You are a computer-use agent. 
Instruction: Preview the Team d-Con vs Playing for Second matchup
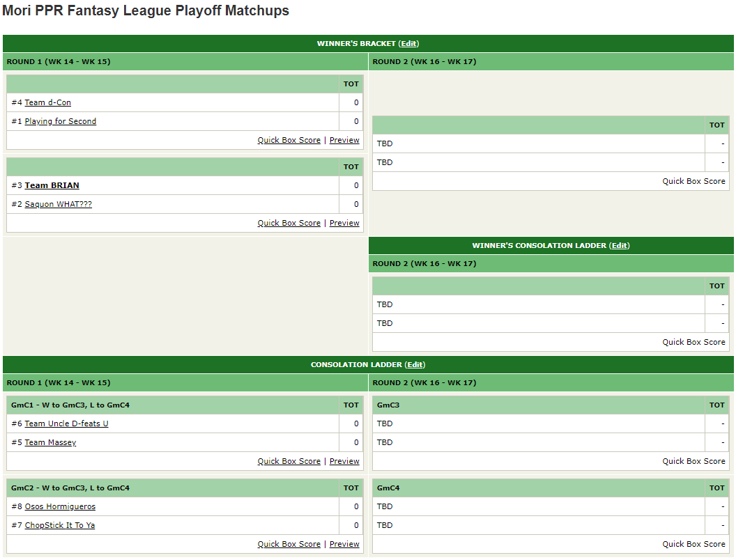point(344,141)
